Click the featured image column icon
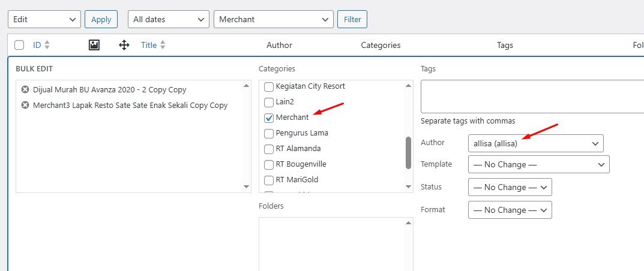 [94, 45]
